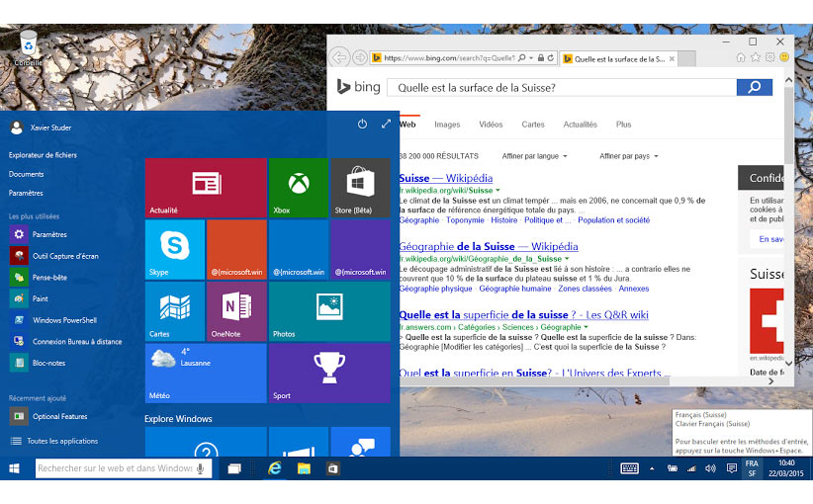Open Task View in the taskbar

(x=234, y=468)
